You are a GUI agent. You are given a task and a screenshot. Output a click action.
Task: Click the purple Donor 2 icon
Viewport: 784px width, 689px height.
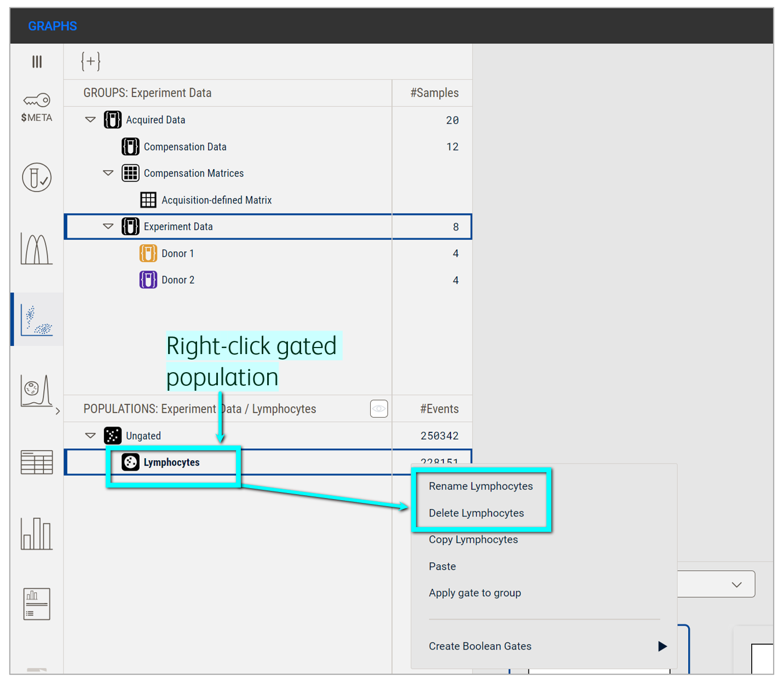pyautogui.click(x=148, y=280)
